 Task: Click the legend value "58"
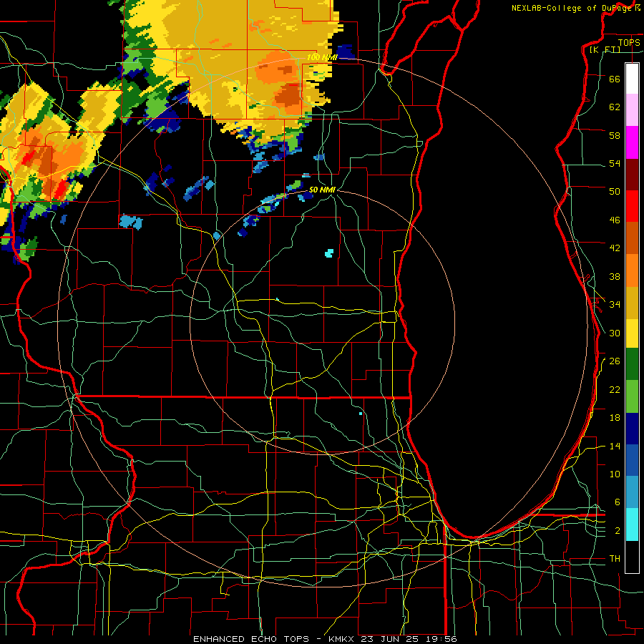tap(615, 135)
